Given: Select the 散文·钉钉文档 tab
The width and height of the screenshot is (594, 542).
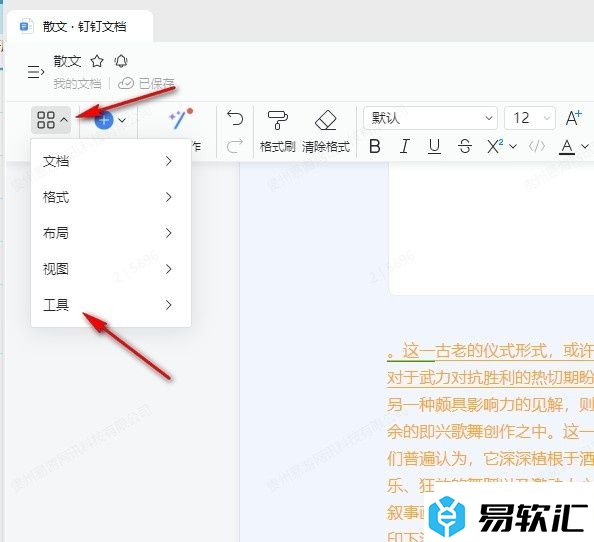Looking at the screenshot, I should point(80,27).
